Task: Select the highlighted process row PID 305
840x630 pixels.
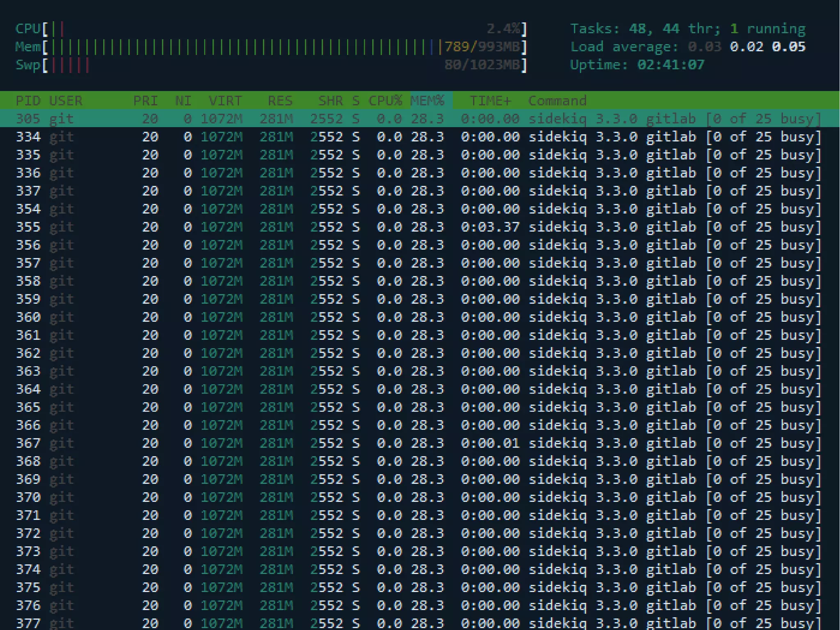Action: click(x=420, y=119)
